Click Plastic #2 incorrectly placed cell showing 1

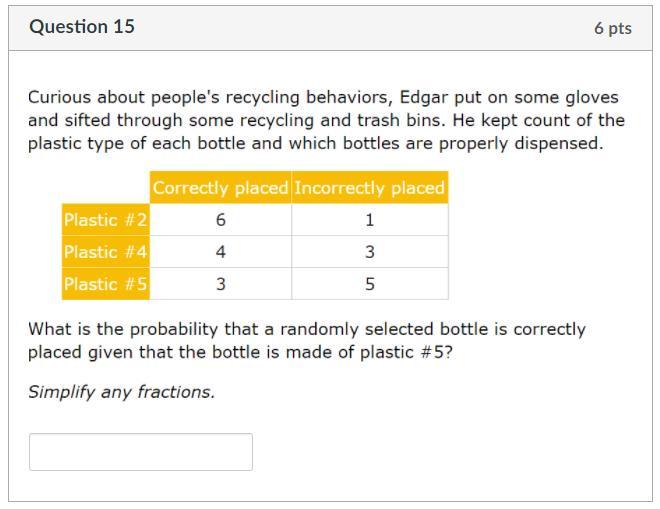369,220
